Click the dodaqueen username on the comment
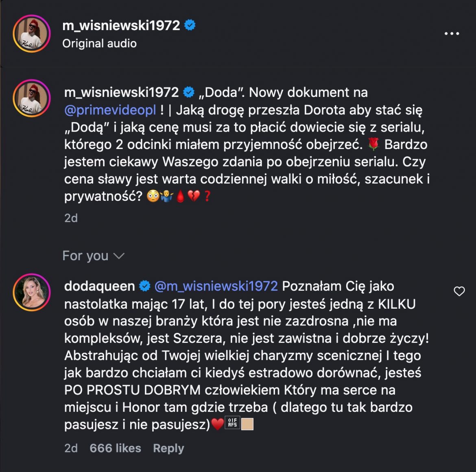 [99, 286]
